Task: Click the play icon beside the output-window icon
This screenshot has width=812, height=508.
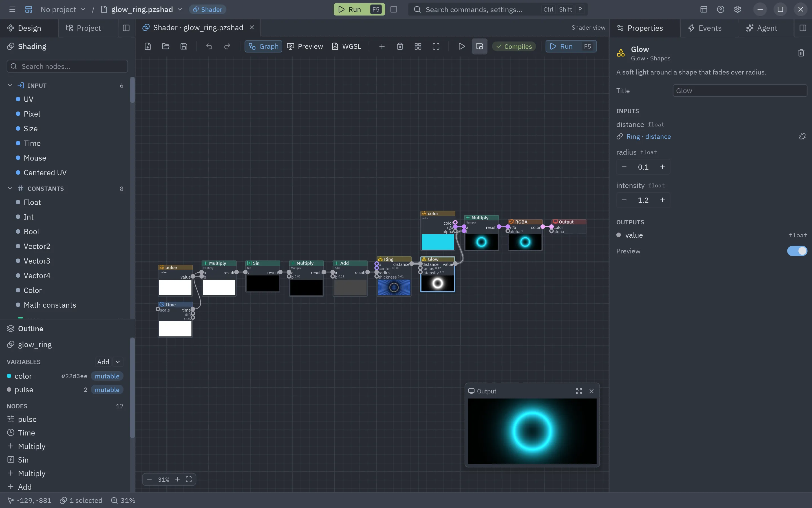Action: (462, 46)
